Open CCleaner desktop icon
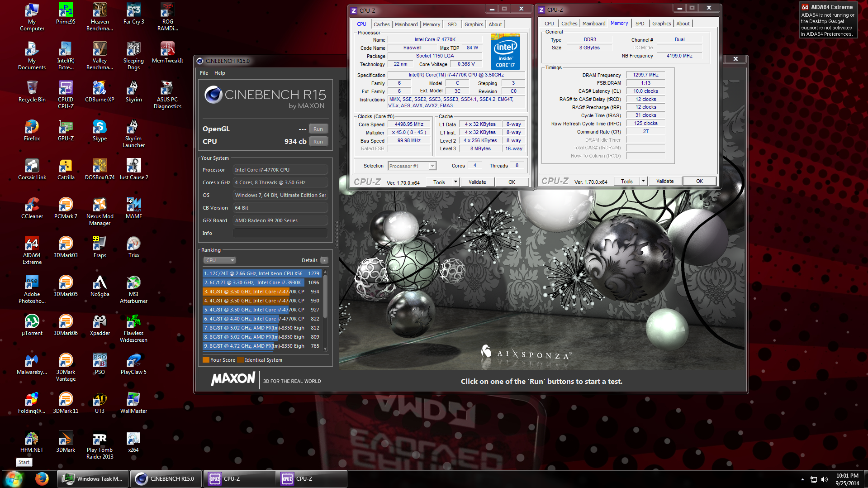The image size is (868, 488). 32,208
